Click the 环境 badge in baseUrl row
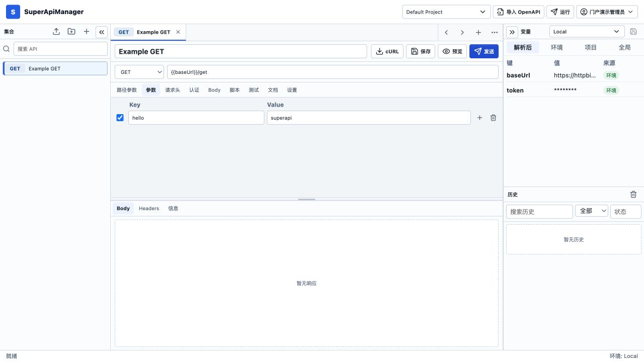The width and height of the screenshot is (644, 362). [611, 75]
